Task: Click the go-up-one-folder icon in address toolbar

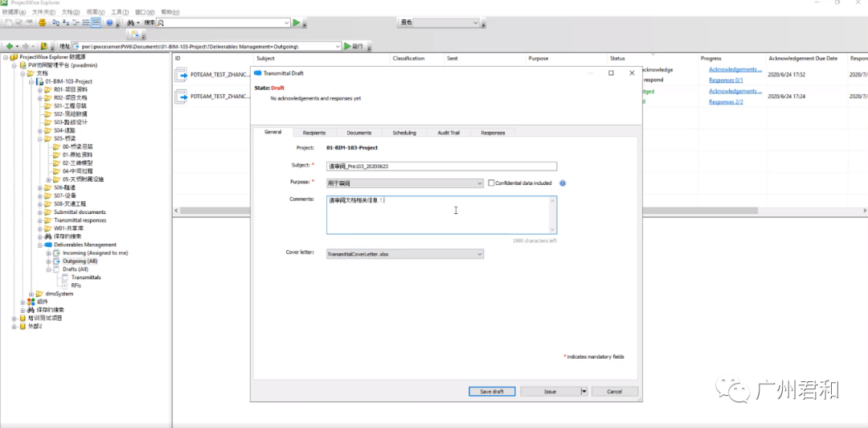Action: [x=43, y=46]
